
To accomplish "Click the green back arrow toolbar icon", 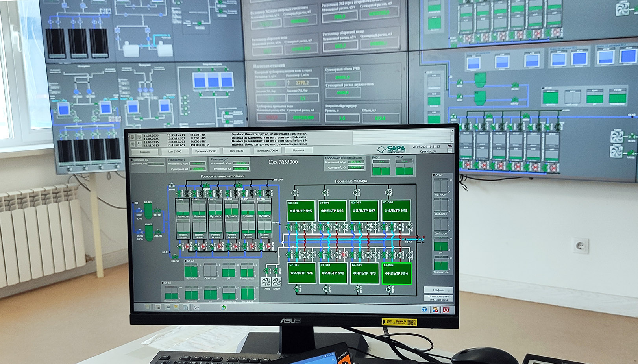I will tap(224, 307).
